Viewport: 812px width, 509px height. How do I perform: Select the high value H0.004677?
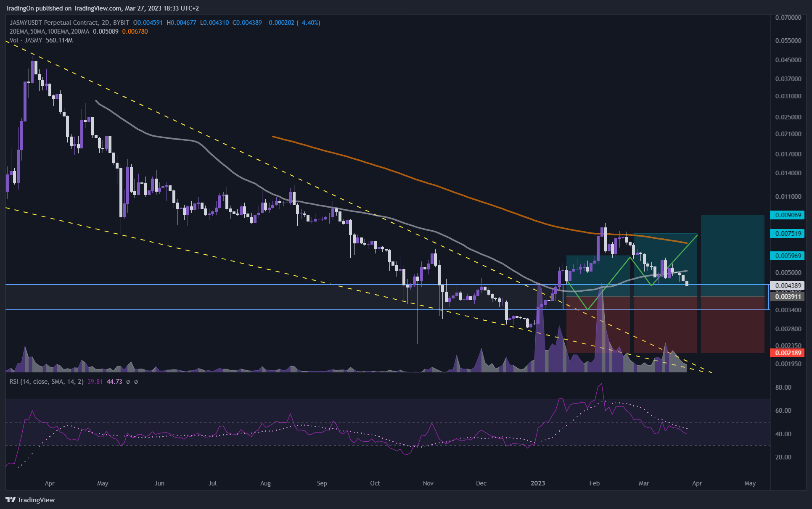[181, 23]
